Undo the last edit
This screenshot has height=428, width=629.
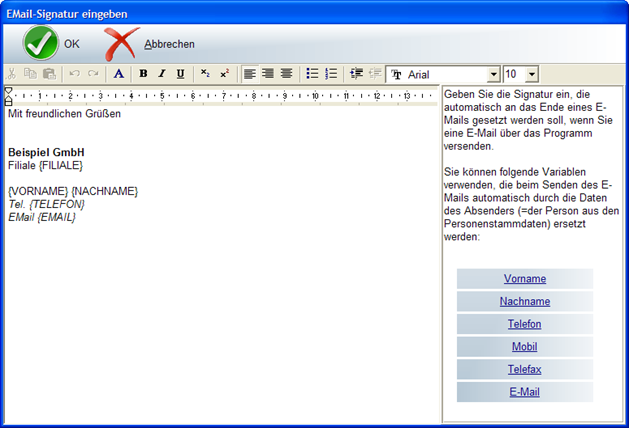click(x=75, y=74)
